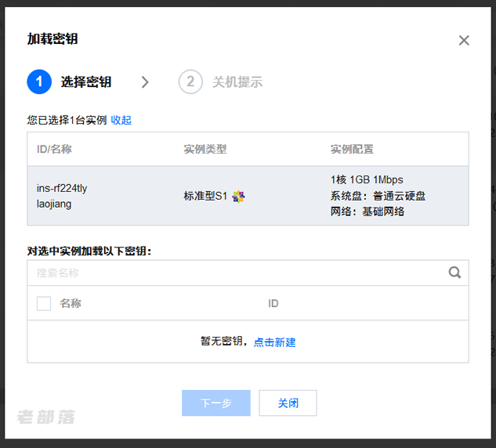Click the 1核 1GB 1Mbps config text
496x448 pixels.
367,180
